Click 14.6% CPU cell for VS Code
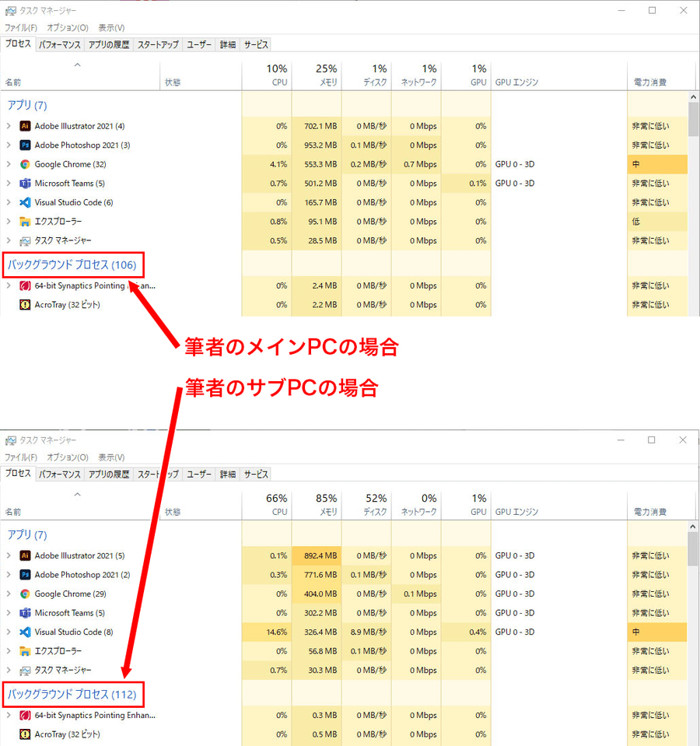Screen dimensions: 700x746 (x=267, y=632)
